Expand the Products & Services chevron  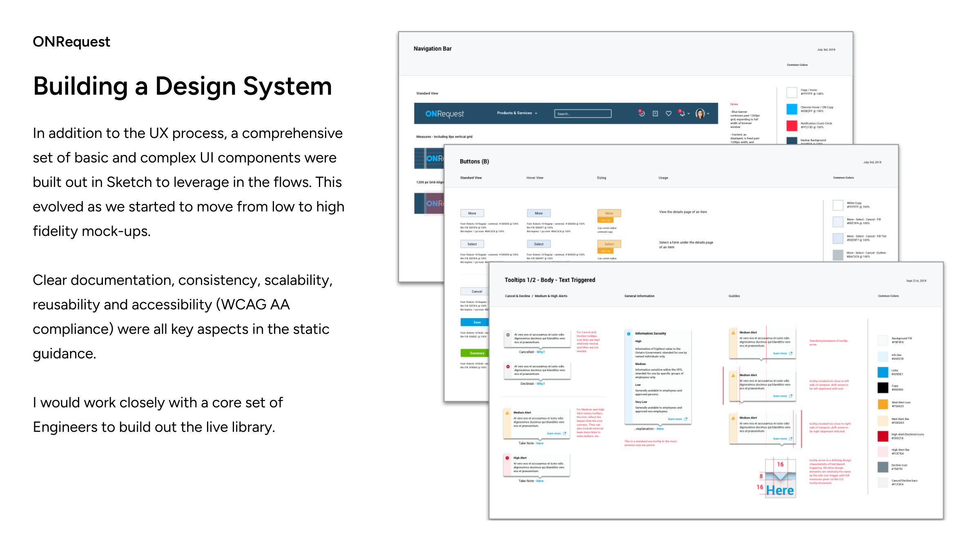coord(536,113)
